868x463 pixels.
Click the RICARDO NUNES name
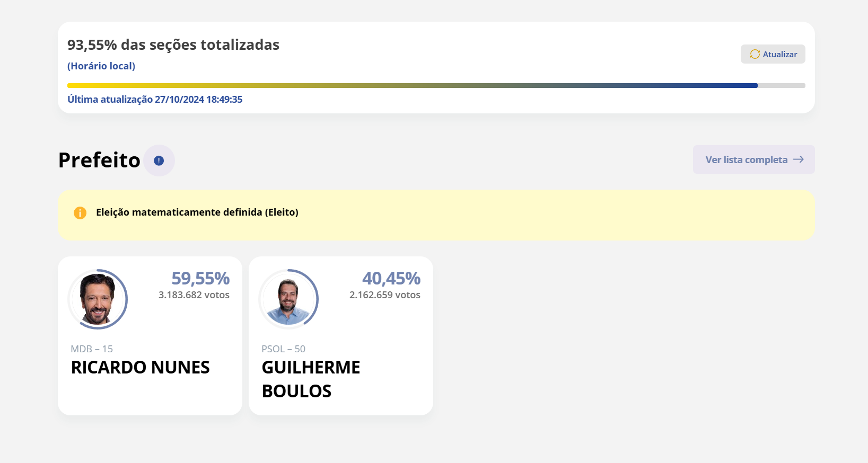[x=141, y=367]
